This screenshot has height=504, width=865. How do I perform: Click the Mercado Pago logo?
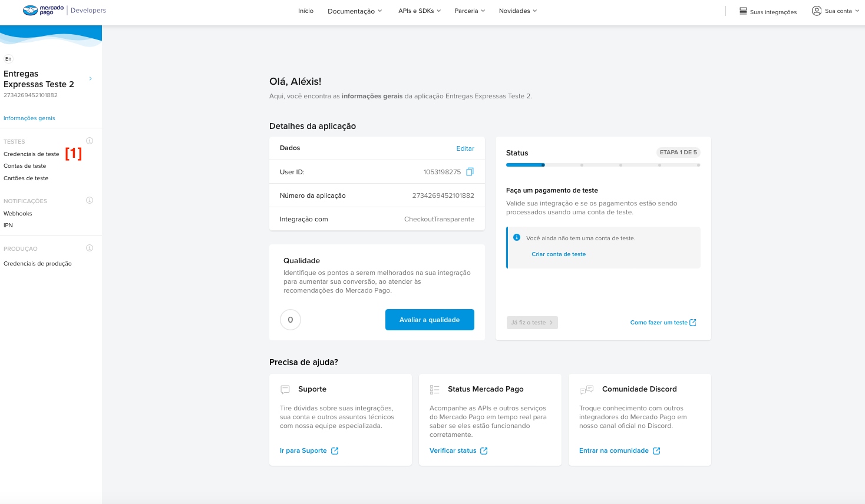click(43, 11)
